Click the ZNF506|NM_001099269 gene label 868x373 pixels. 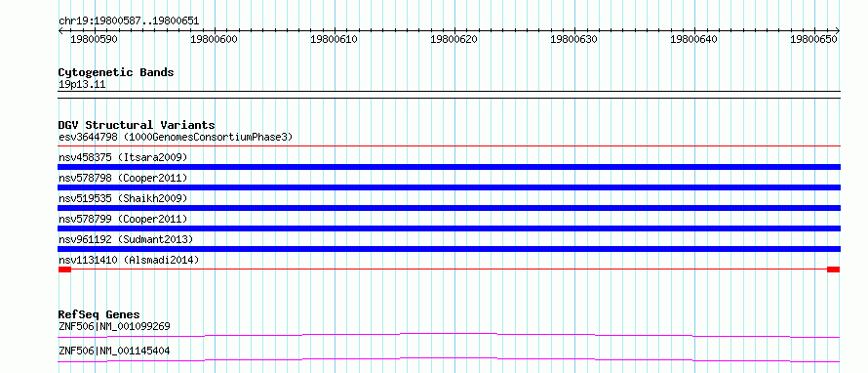pyautogui.click(x=114, y=326)
